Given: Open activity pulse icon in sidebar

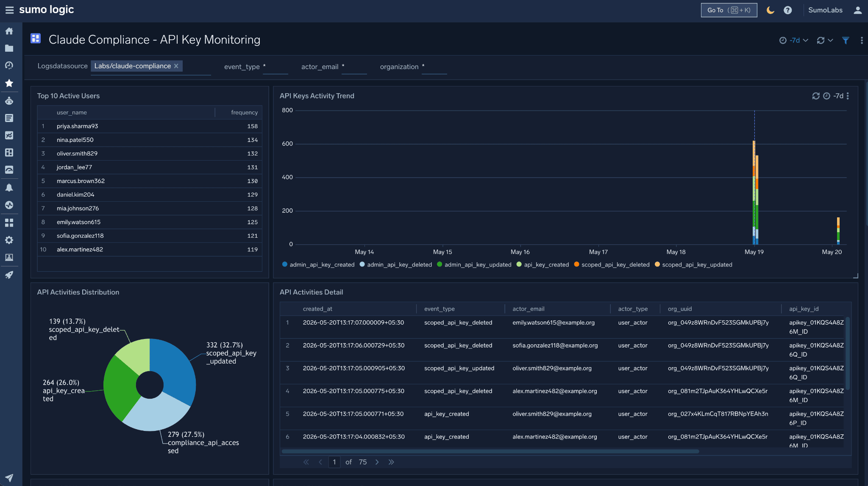Looking at the screenshot, I should (x=9, y=205).
